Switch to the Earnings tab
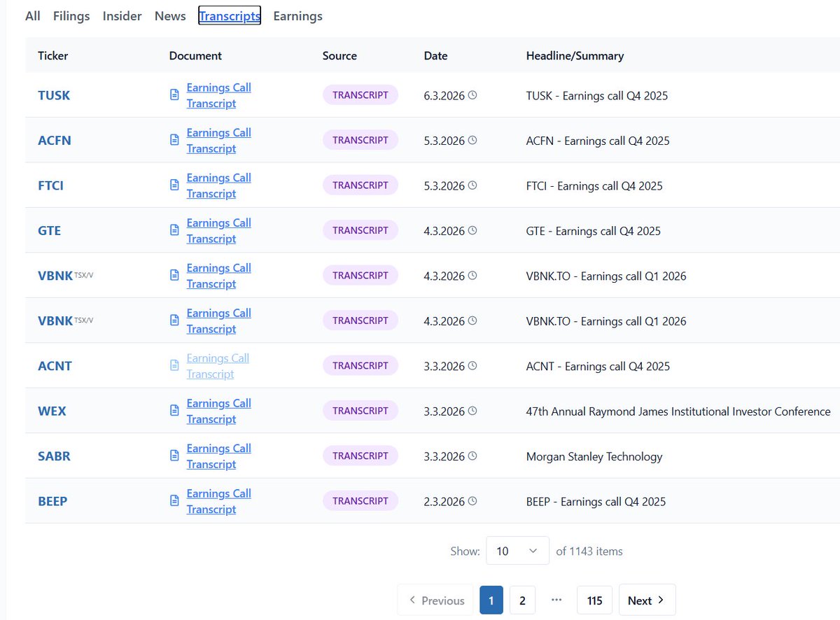The width and height of the screenshot is (840, 620). tap(297, 15)
